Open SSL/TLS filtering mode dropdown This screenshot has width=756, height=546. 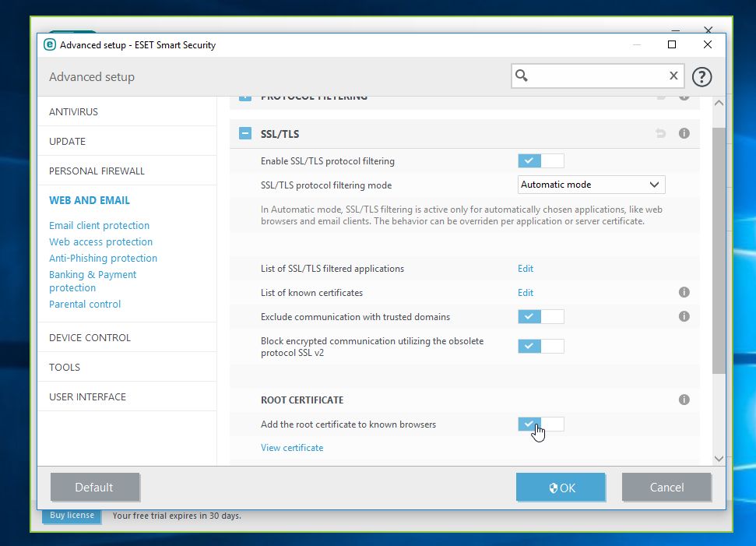click(x=591, y=185)
